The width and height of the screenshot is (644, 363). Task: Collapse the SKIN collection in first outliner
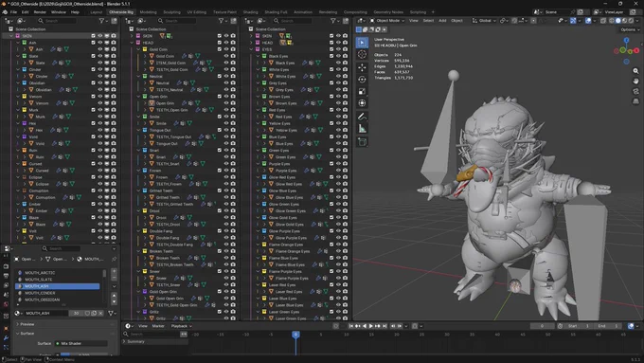11,36
